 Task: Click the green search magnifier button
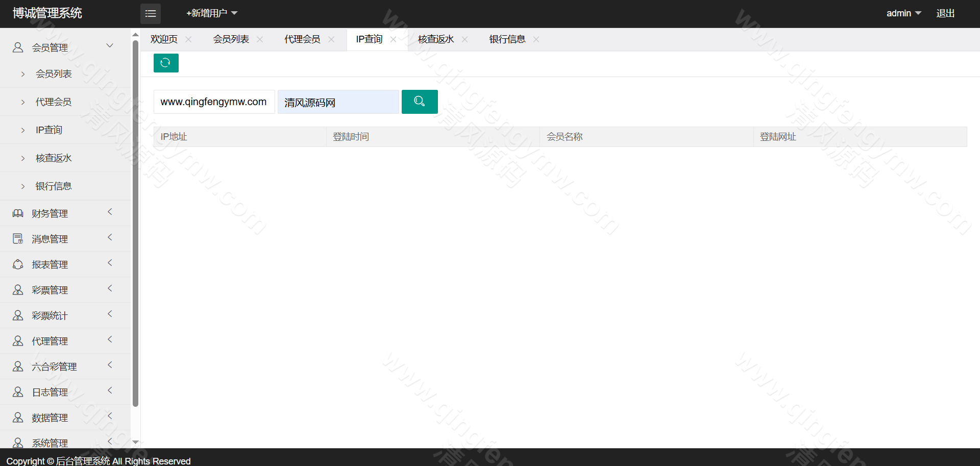[419, 102]
